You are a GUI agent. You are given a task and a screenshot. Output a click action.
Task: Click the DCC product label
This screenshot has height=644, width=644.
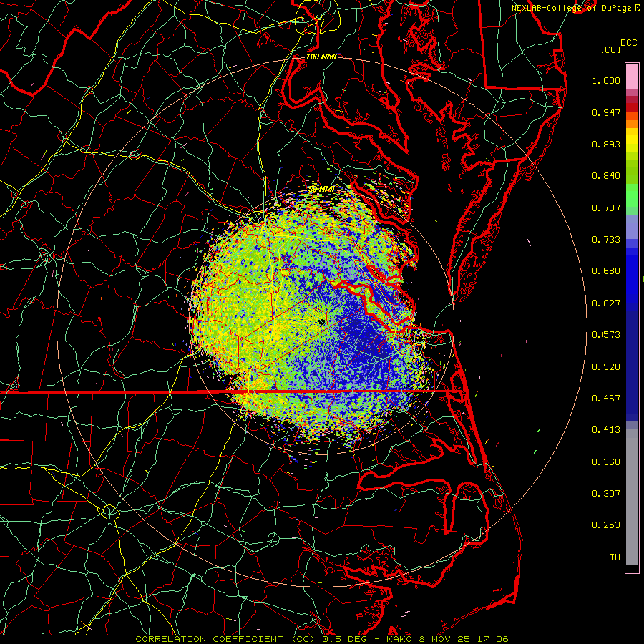point(628,43)
